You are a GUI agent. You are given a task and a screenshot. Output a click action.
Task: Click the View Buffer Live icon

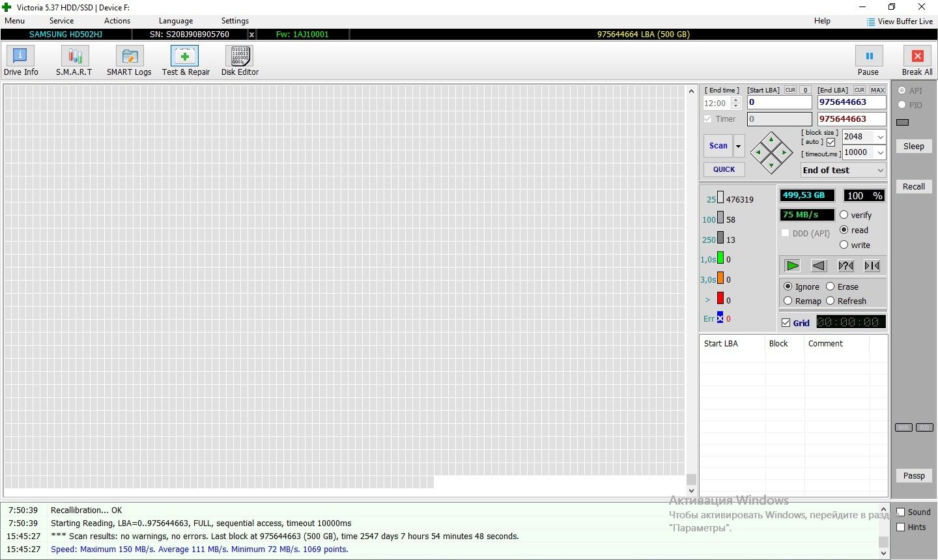coord(871,21)
